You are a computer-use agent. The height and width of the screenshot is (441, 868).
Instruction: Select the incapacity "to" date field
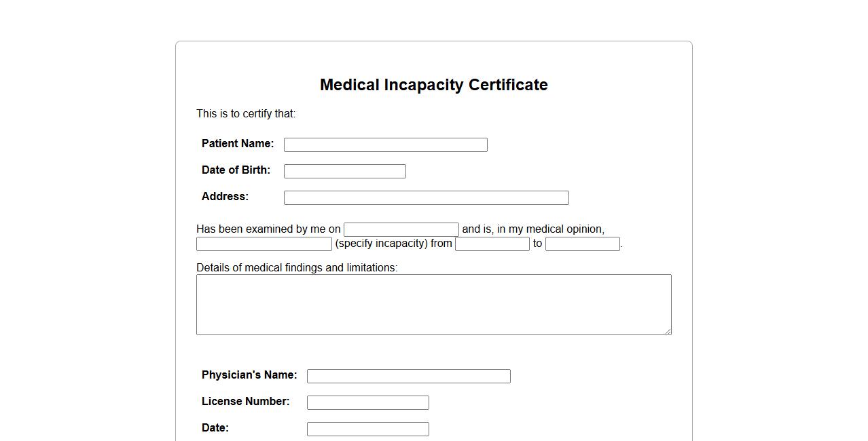point(582,244)
